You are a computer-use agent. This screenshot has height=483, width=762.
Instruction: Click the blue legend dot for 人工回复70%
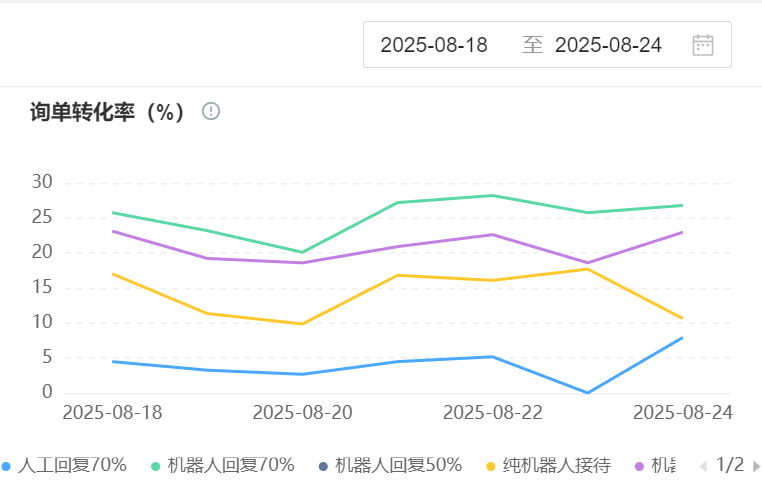coord(7,466)
